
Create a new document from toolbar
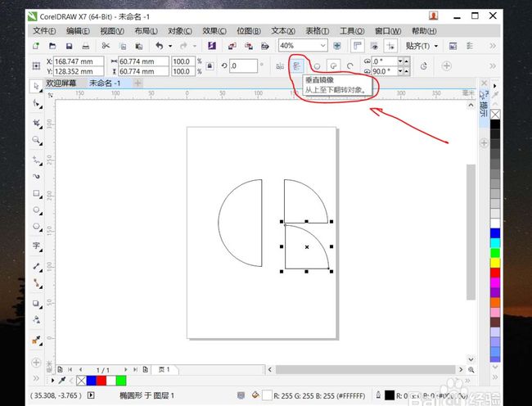click(x=36, y=46)
